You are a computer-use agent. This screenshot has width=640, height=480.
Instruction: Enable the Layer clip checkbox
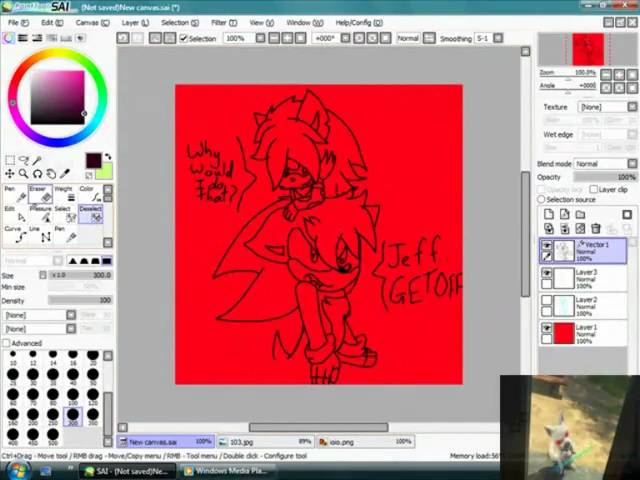(x=594, y=189)
